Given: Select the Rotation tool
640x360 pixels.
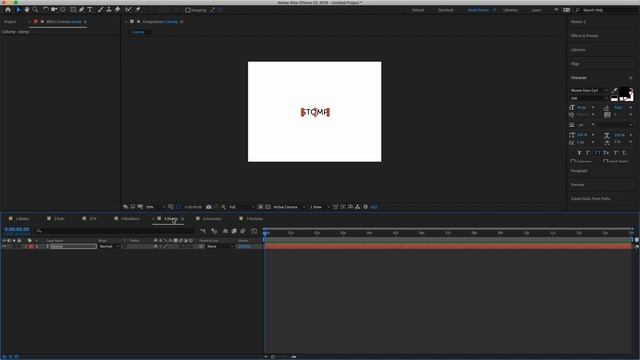Looking at the screenshot, I should 45,9.
